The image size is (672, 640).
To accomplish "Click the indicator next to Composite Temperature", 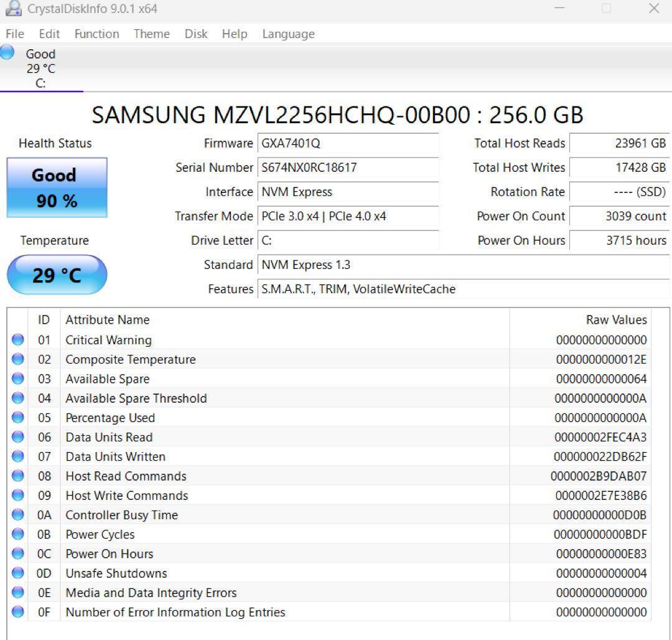I will tap(18, 359).
